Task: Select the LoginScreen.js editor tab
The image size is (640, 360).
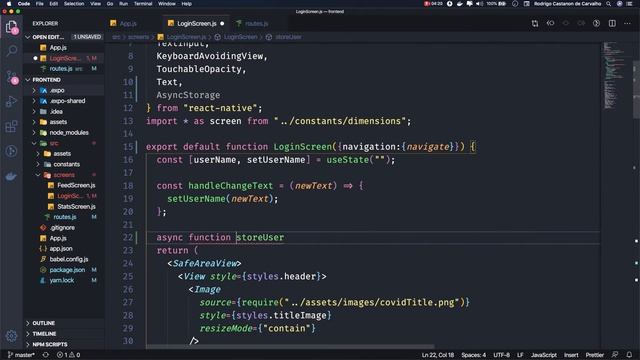Action: 197,24
